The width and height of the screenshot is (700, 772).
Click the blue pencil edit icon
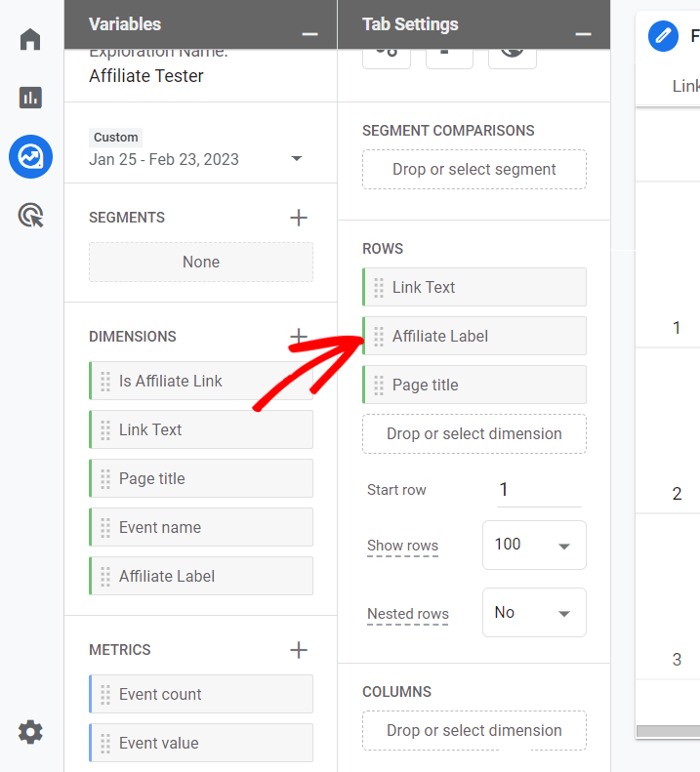(x=663, y=36)
